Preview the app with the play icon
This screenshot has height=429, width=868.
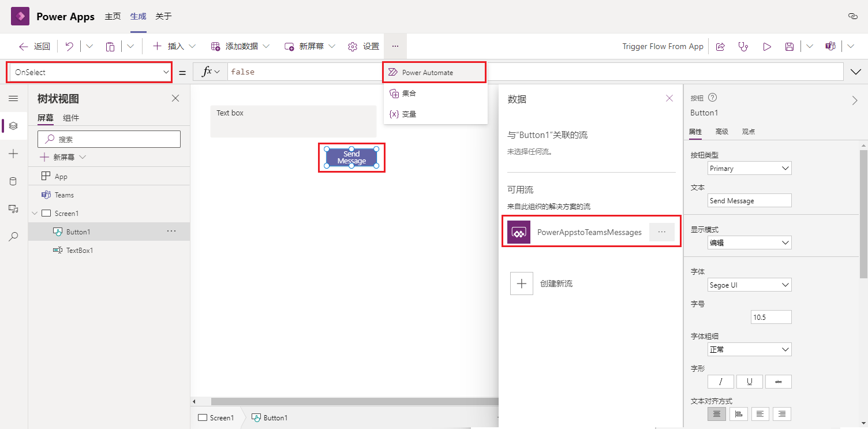point(767,47)
